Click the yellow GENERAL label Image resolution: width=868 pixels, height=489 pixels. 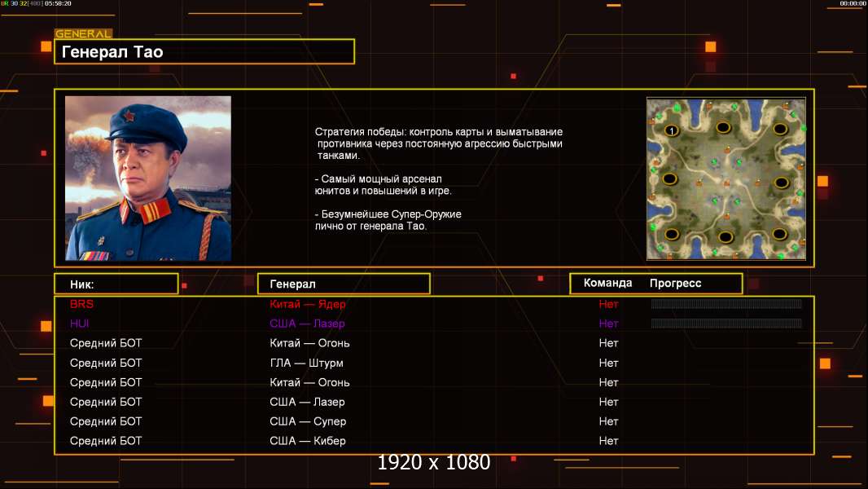83,33
